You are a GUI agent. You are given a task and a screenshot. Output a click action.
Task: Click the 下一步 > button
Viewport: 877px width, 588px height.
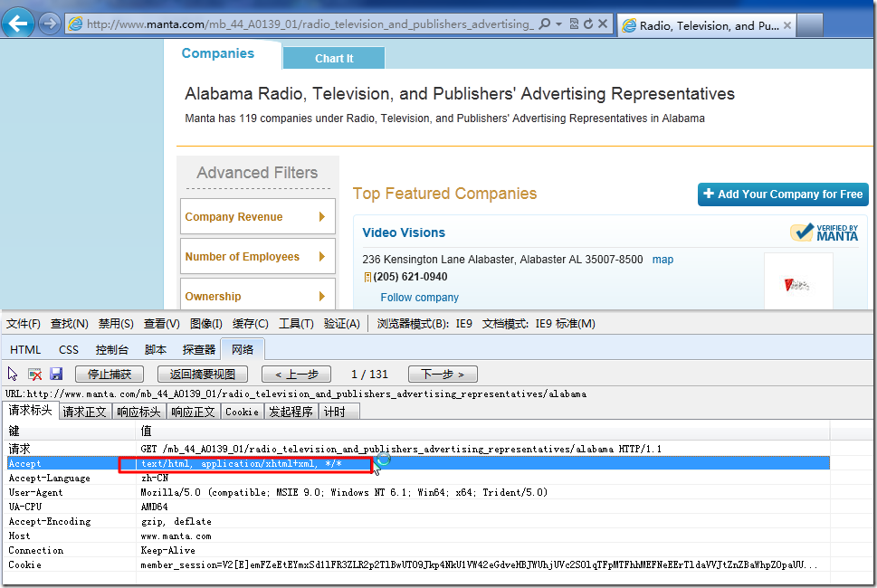443,374
